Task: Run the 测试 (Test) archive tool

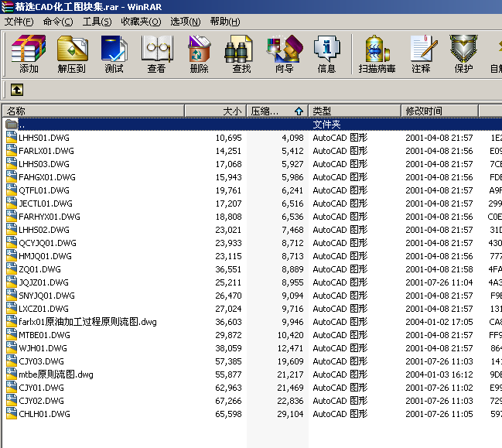Action: (x=114, y=54)
